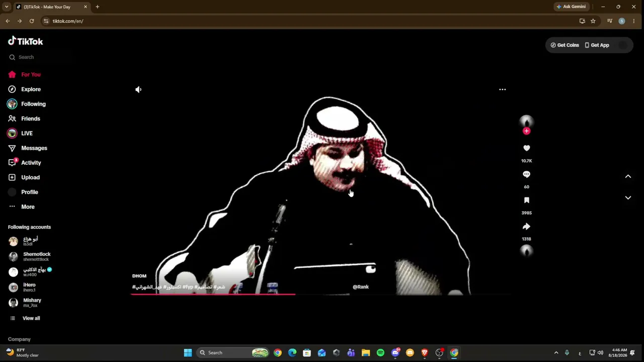The width and height of the screenshot is (644, 362).
Task: Open Microsoft Edge from the taskbar
Action: pos(292,353)
